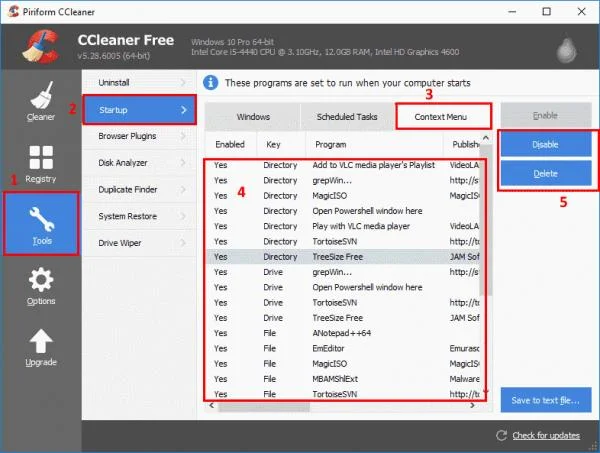The height and width of the screenshot is (453, 600).
Task: Select the EmEditor row
Action: pos(343,349)
